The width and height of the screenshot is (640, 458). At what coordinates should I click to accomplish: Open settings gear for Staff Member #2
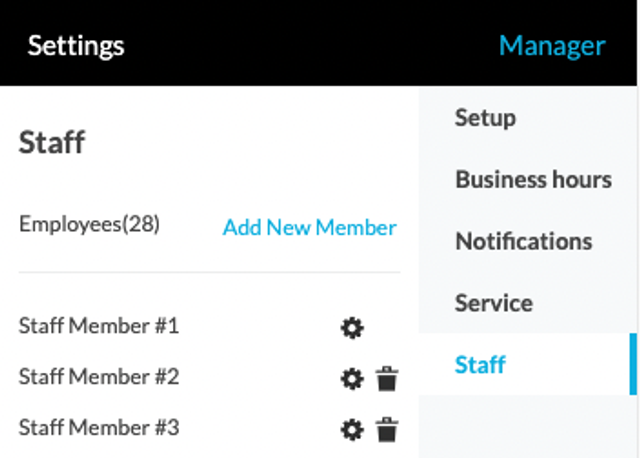point(352,379)
